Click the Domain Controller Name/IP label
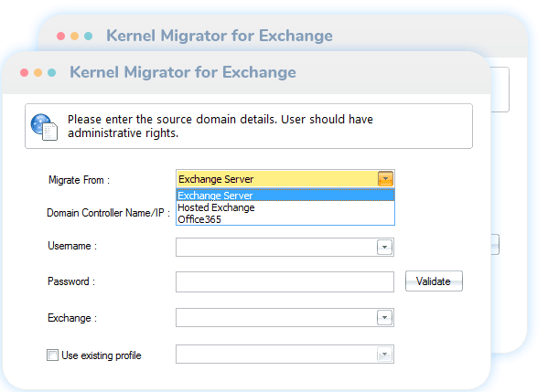The width and height of the screenshot is (548, 392). click(x=108, y=213)
